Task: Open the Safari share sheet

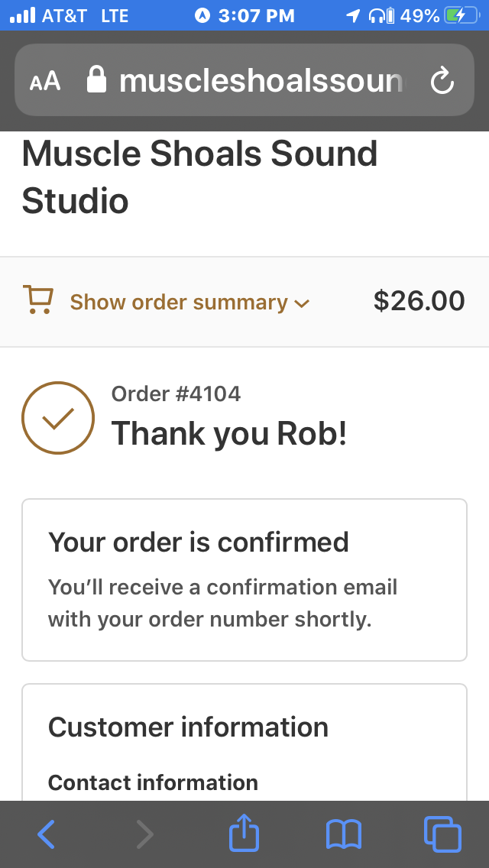Action: (244, 832)
